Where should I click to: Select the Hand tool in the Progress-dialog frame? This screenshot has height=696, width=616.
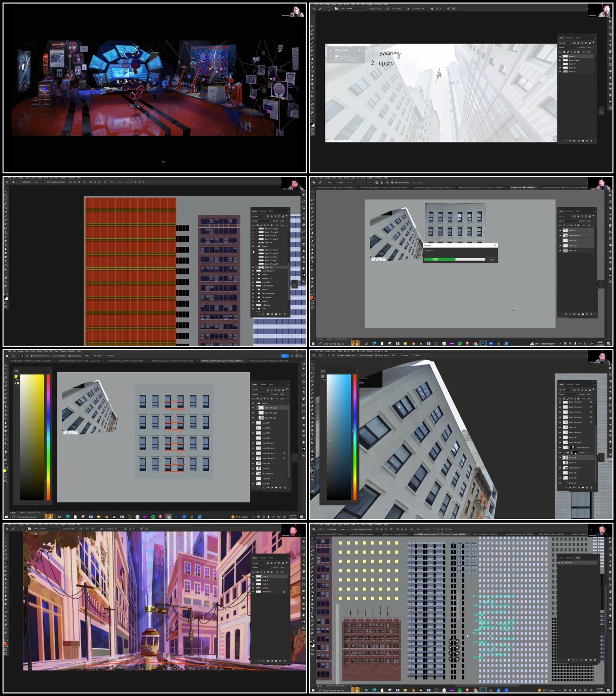[312, 278]
